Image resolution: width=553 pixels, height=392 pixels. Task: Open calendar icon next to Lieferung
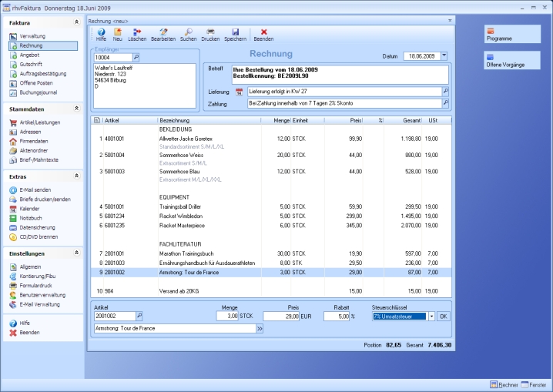(x=240, y=91)
